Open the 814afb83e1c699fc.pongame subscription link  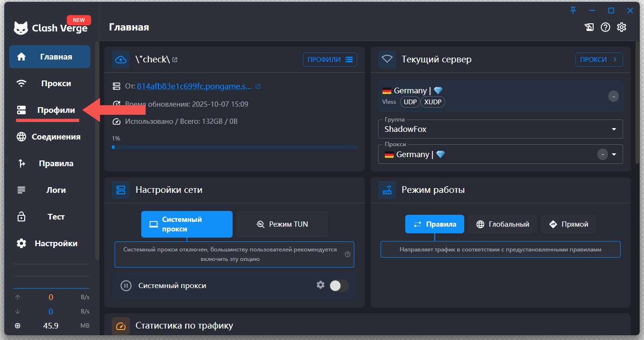pyautogui.click(x=194, y=87)
